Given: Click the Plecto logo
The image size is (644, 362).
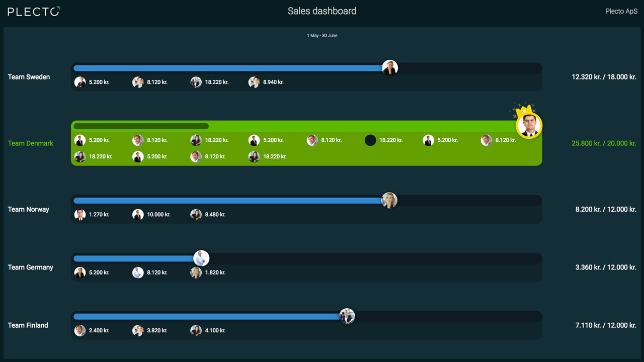Looking at the screenshot, I should click(x=34, y=11).
